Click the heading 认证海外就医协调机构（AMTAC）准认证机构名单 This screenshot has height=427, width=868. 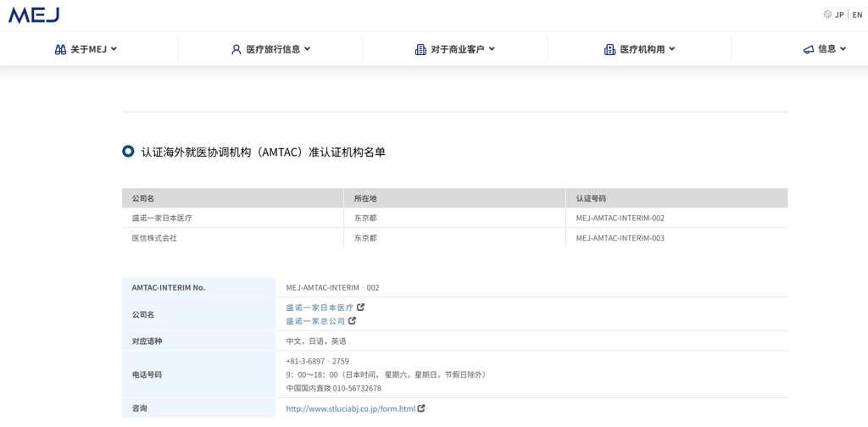tap(264, 152)
